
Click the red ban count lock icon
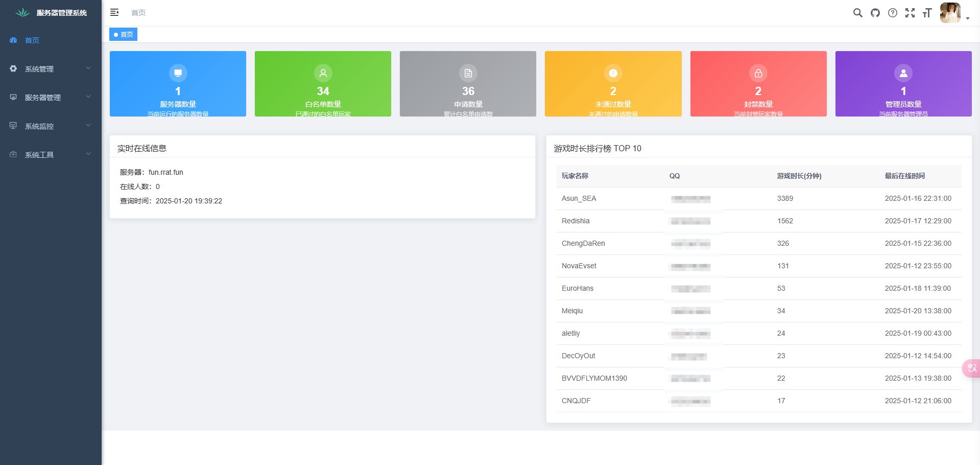758,73
